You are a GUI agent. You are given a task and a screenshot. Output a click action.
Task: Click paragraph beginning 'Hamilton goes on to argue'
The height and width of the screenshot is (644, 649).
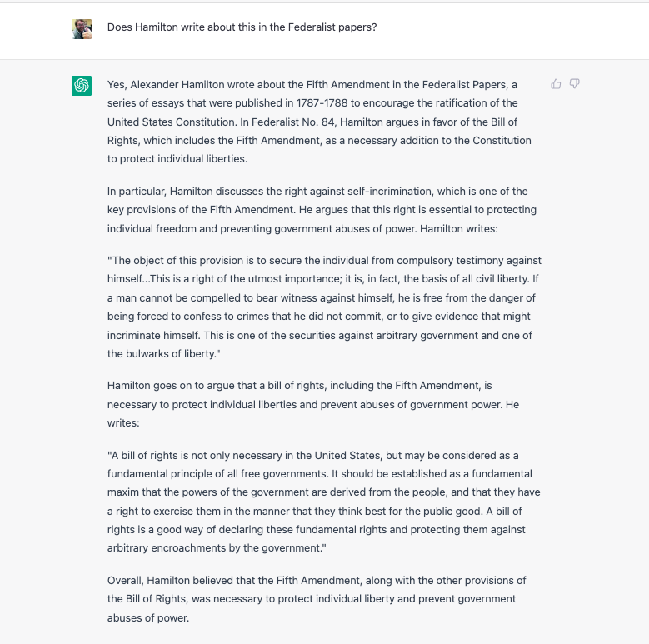point(313,404)
